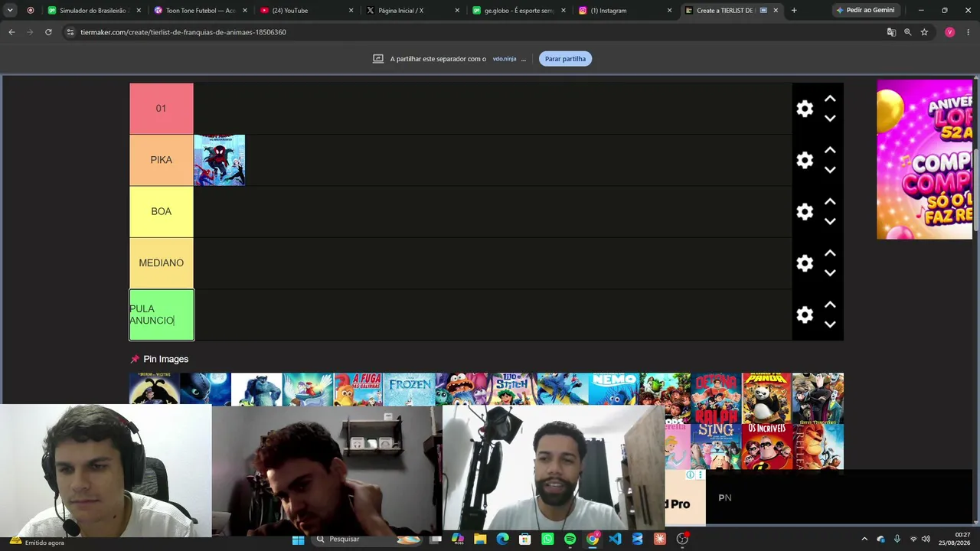Viewport: 980px width, 551px height.
Task: Edit the PULA ANUNCIO tier label text
Action: tap(161, 315)
